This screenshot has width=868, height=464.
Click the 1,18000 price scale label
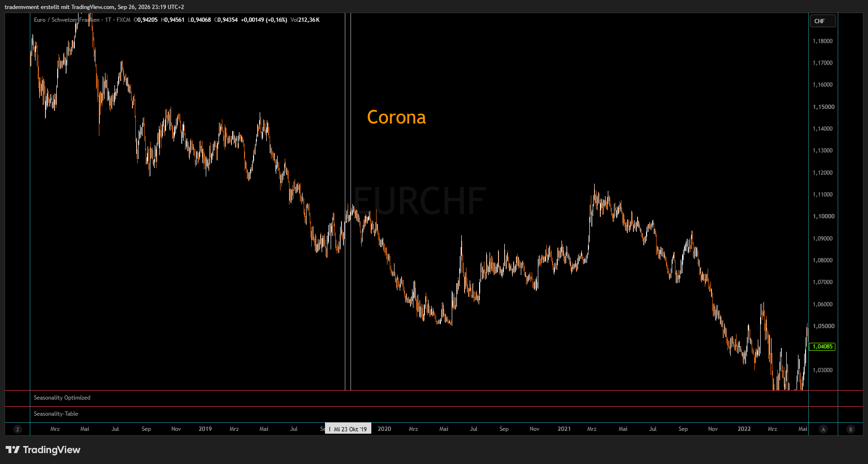point(823,41)
